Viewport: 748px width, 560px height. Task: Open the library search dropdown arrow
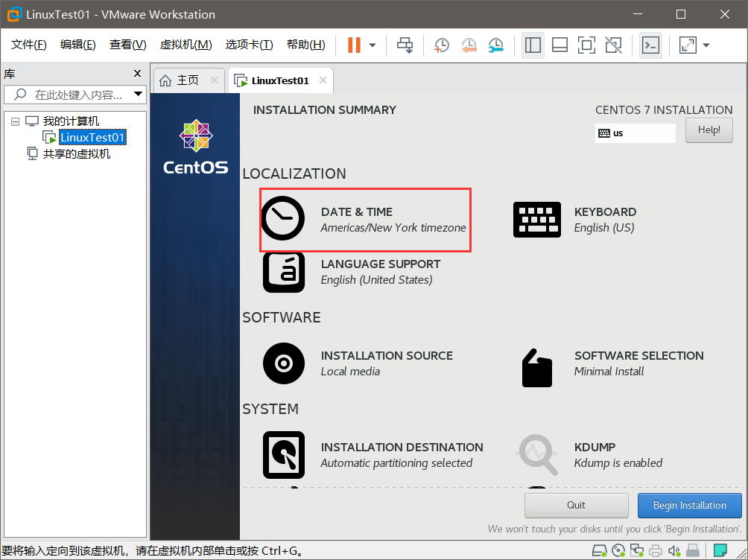pos(139,94)
